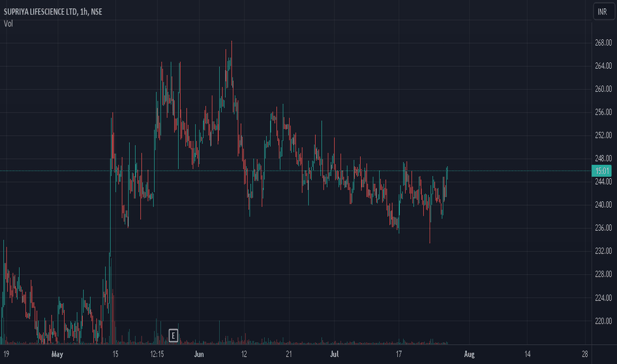Click the 228.00 price axis label
The width and height of the screenshot is (617, 364).
coord(603,274)
